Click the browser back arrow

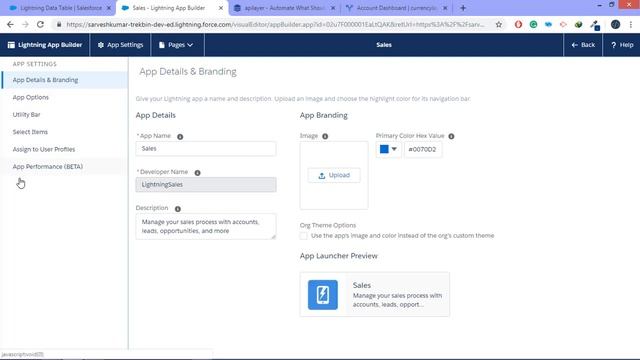(x=10, y=24)
